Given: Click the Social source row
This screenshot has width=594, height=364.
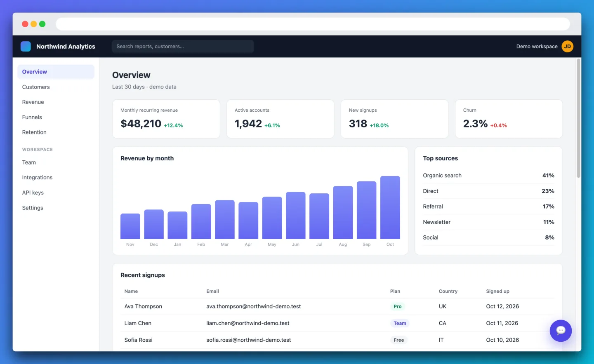Looking at the screenshot, I should pyautogui.click(x=488, y=237).
